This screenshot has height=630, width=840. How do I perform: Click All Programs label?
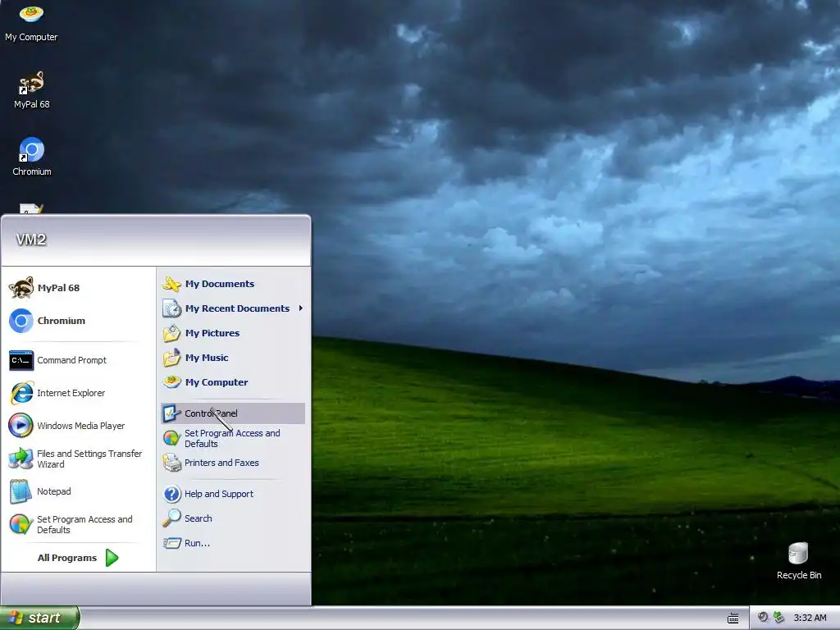(67, 558)
